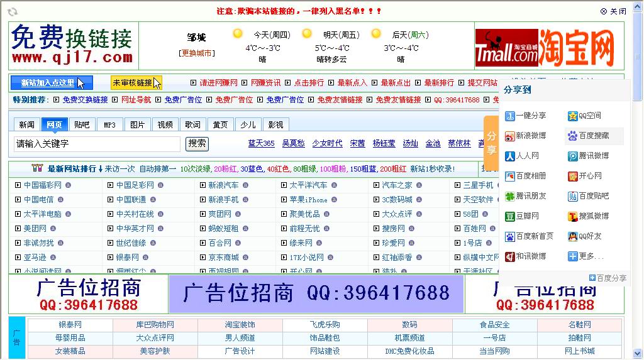Click the 百度新首页 icon
This screenshot has width=644, height=360.
click(509, 237)
